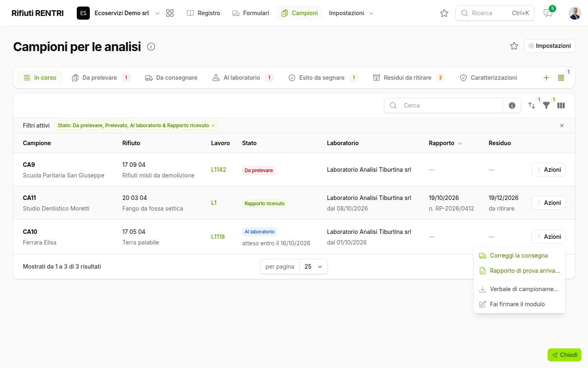The image size is (588, 368).
Task: Download Verbale di campionamento from the menu
Action: (x=519, y=289)
